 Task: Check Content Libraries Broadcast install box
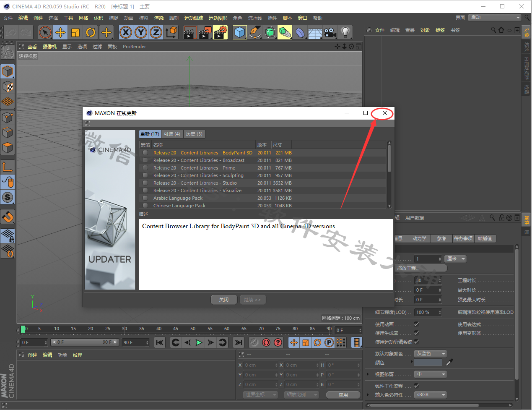[145, 160]
